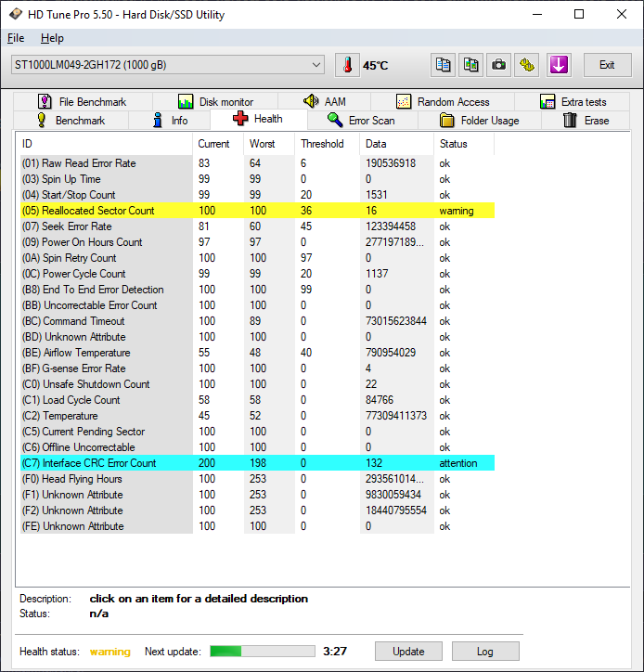The width and height of the screenshot is (644, 672).
Task: Select the Offline Uncorrectable row
Action: coord(258,447)
